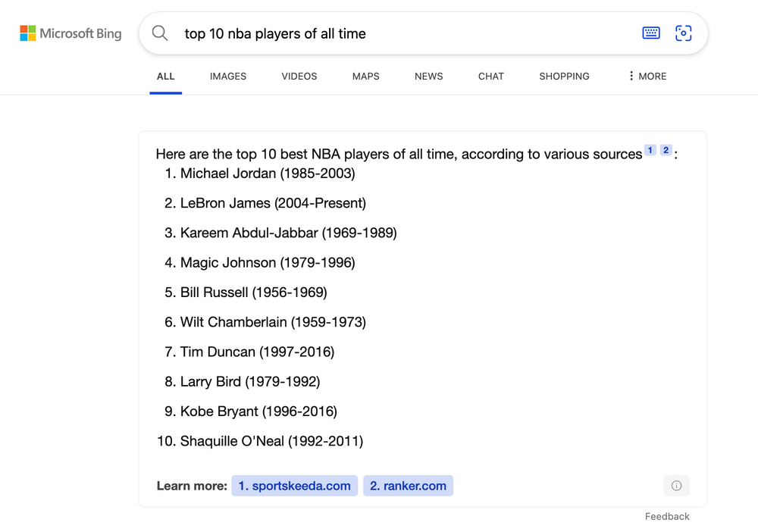Open citation badge 1 next to sources
The width and height of the screenshot is (758, 532).
tap(650, 150)
